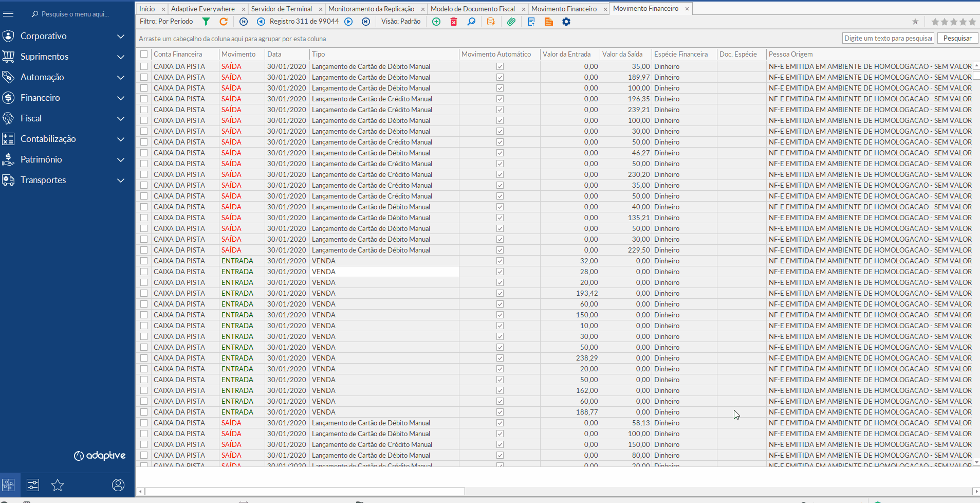The width and height of the screenshot is (980, 503).
Task: Open modules icon in bottom sidebar
Action: pos(8,485)
